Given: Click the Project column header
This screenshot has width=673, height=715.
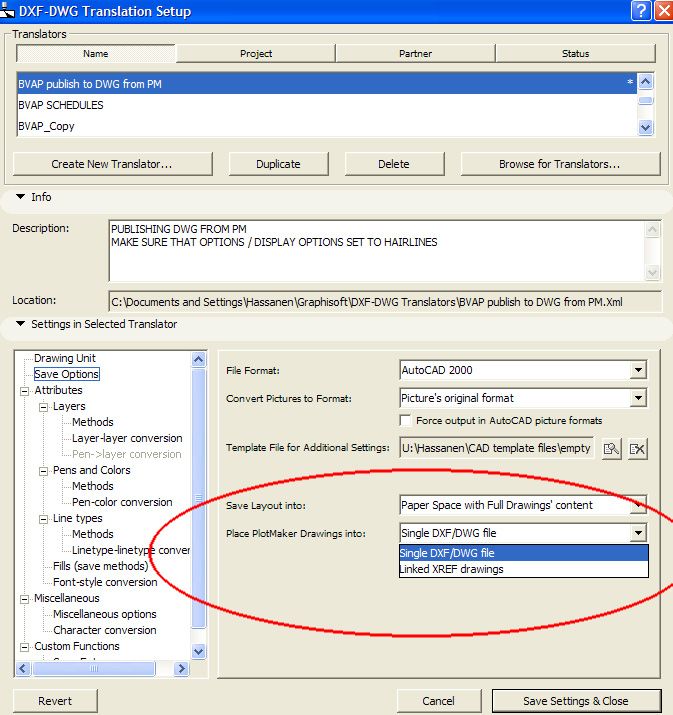Looking at the screenshot, I should (x=256, y=53).
